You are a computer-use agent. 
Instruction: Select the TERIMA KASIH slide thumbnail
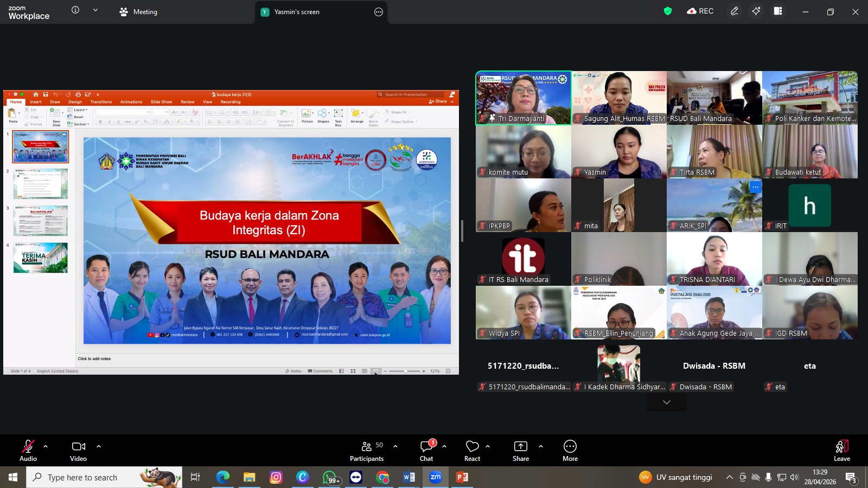41,258
